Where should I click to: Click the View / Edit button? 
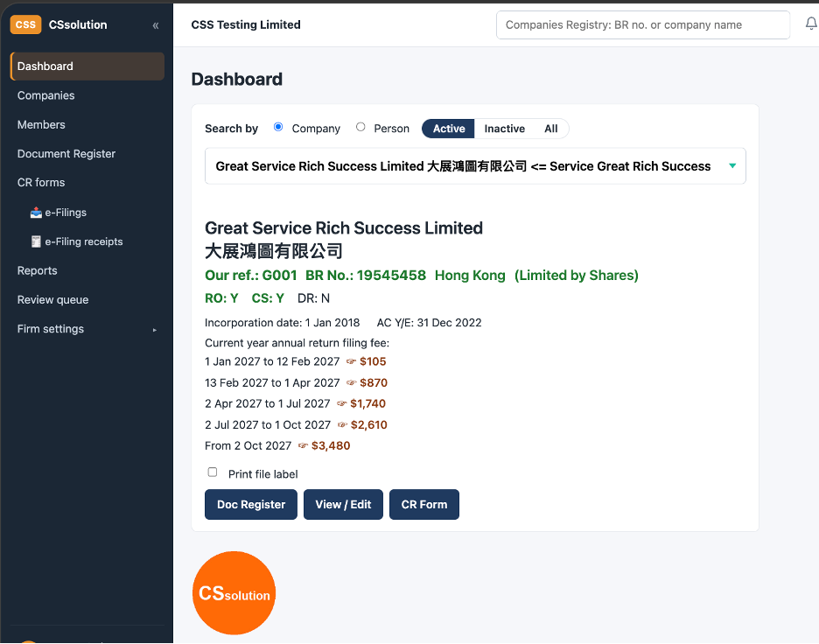[x=343, y=505]
